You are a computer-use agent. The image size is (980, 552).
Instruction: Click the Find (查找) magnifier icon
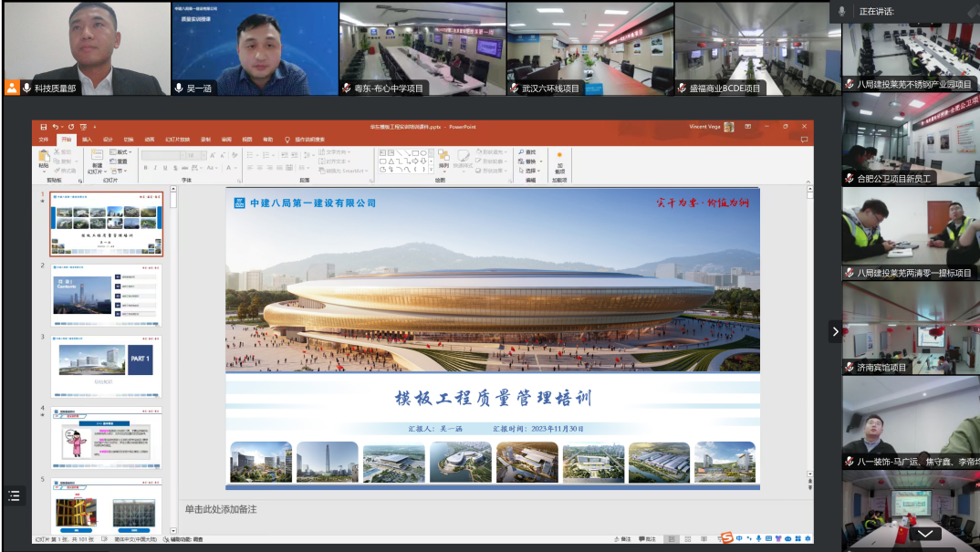(522, 152)
